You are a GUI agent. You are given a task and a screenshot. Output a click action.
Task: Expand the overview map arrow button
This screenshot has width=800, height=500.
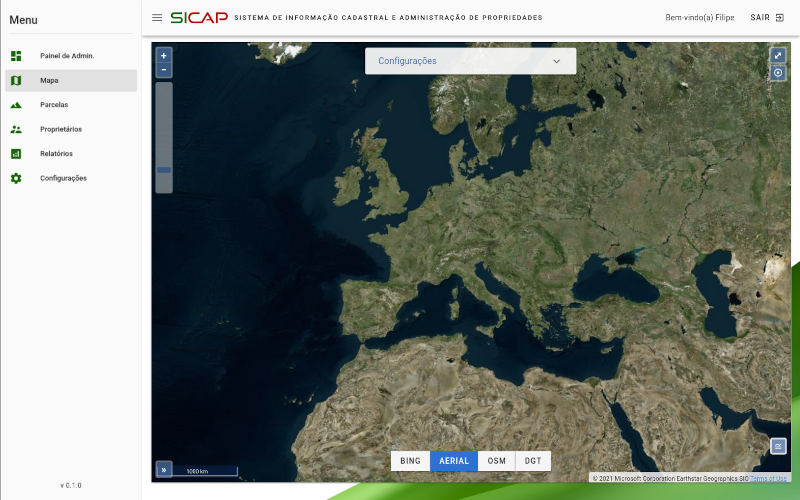click(163, 470)
